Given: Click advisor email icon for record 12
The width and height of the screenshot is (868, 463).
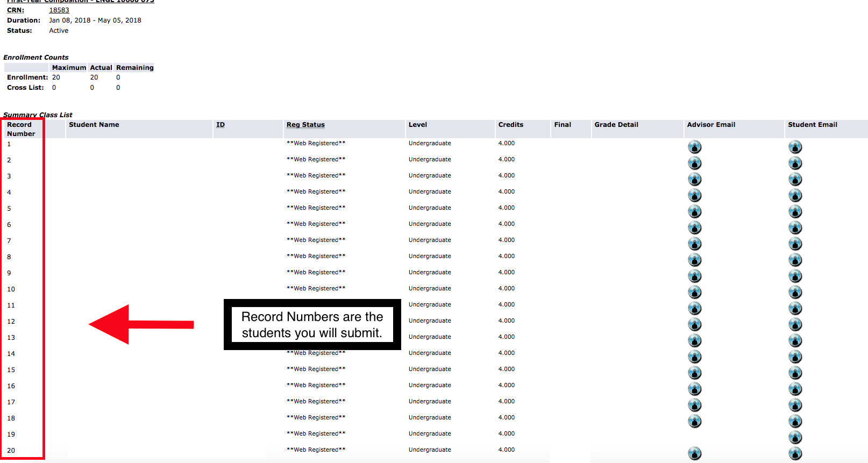Looking at the screenshot, I should 694,324.
